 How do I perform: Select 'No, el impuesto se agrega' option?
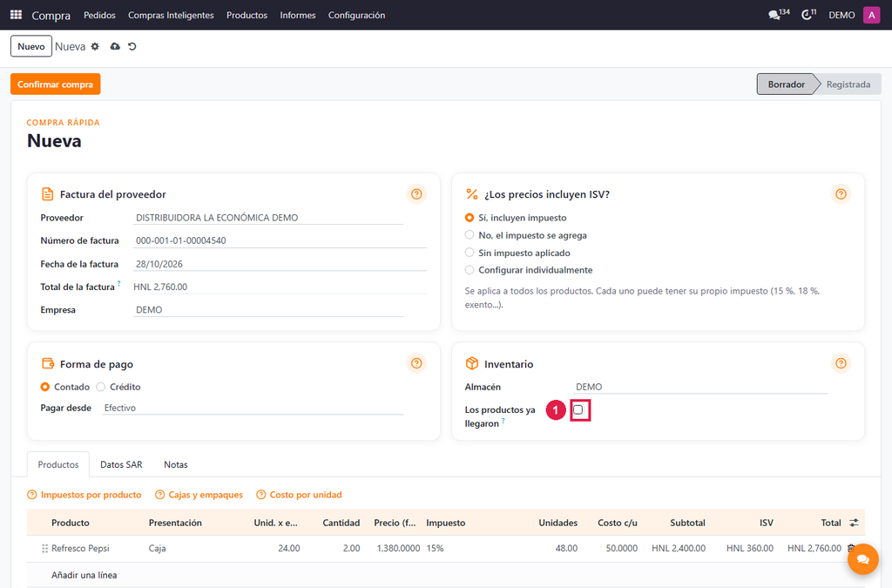pyautogui.click(x=470, y=235)
